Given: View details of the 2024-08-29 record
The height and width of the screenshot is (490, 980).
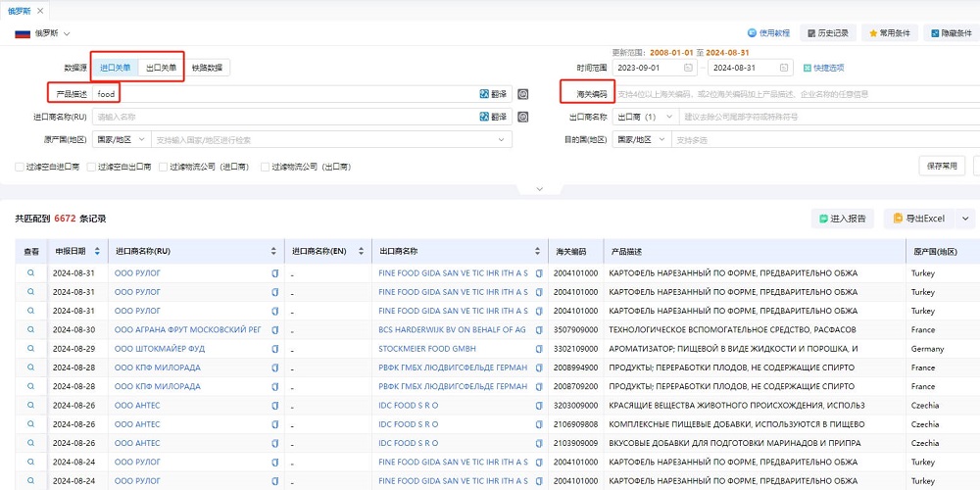Looking at the screenshot, I should click(30, 348).
